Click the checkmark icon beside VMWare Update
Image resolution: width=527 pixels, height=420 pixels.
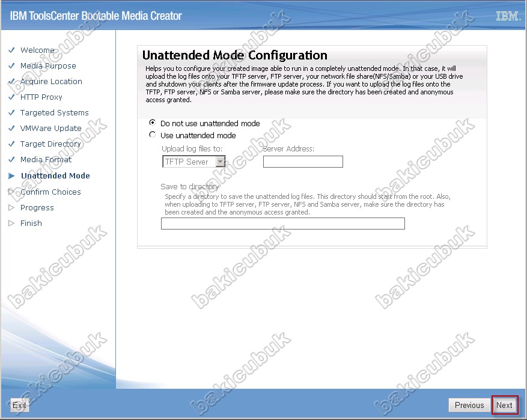click(11, 129)
